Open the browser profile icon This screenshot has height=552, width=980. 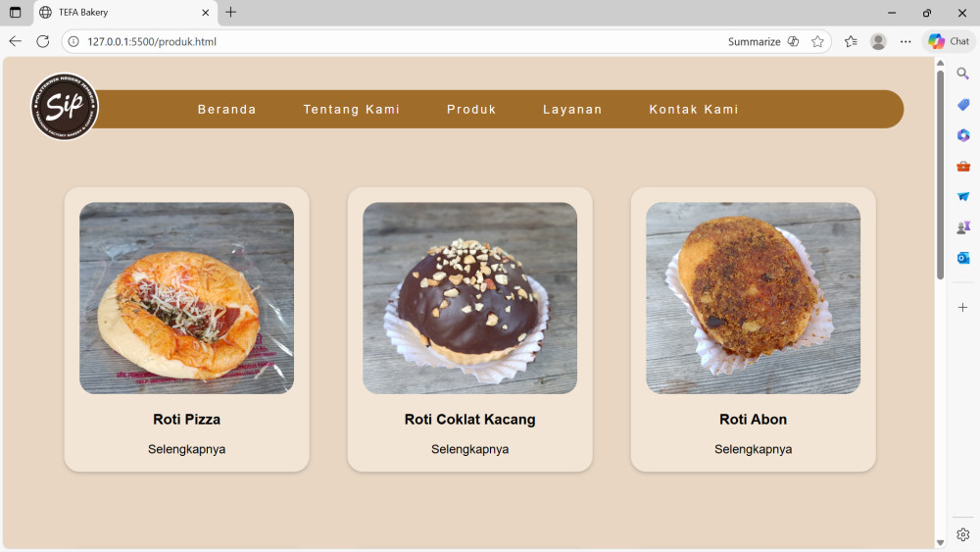click(878, 41)
